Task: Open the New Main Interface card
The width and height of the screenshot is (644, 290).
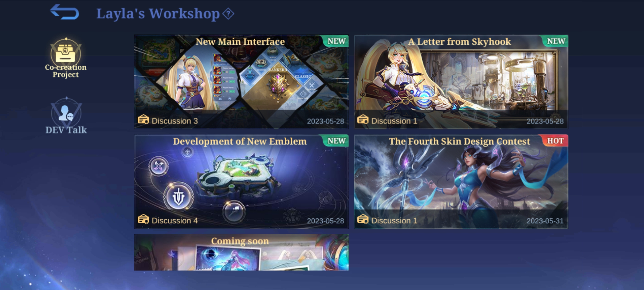Action: (241, 82)
